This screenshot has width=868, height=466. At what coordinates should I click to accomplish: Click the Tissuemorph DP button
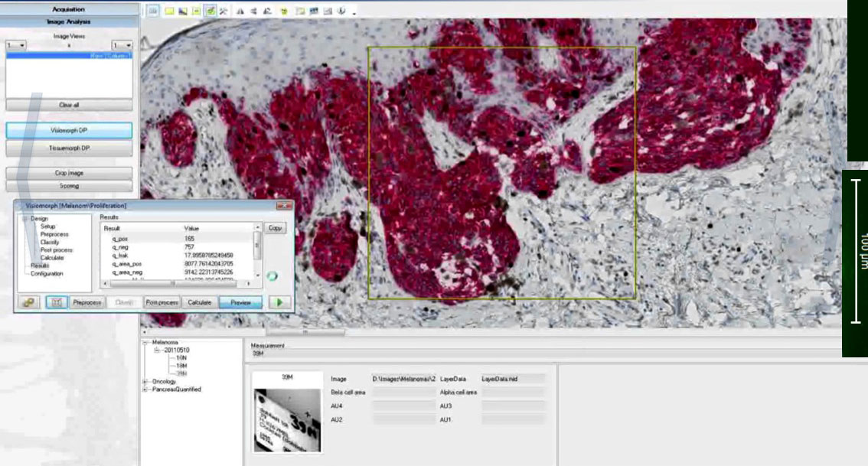tap(69, 148)
